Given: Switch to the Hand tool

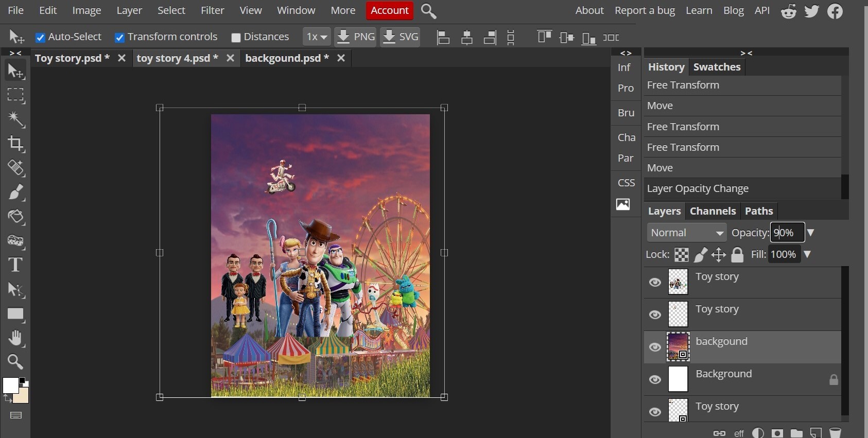Looking at the screenshot, I should [15, 338].
